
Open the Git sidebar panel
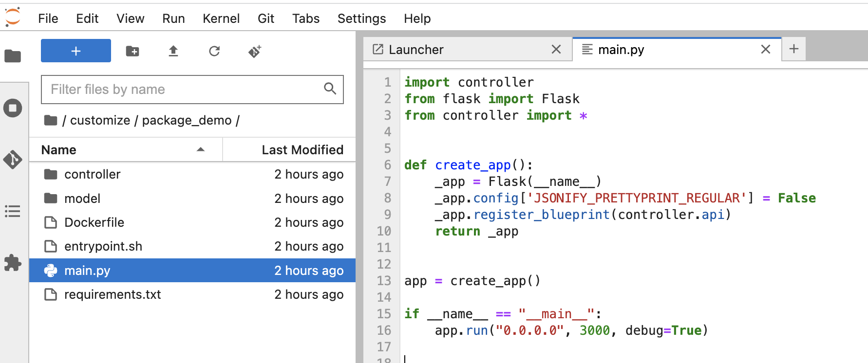[13, 160]
